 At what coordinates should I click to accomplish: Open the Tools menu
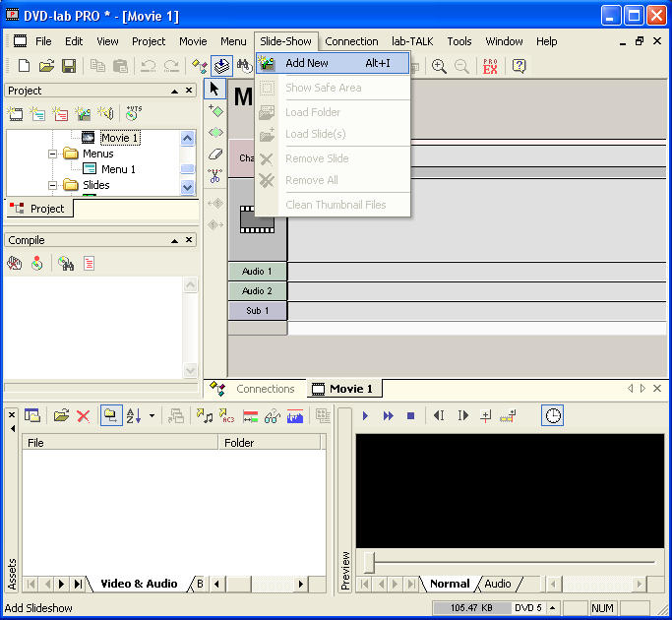[459, 41]
